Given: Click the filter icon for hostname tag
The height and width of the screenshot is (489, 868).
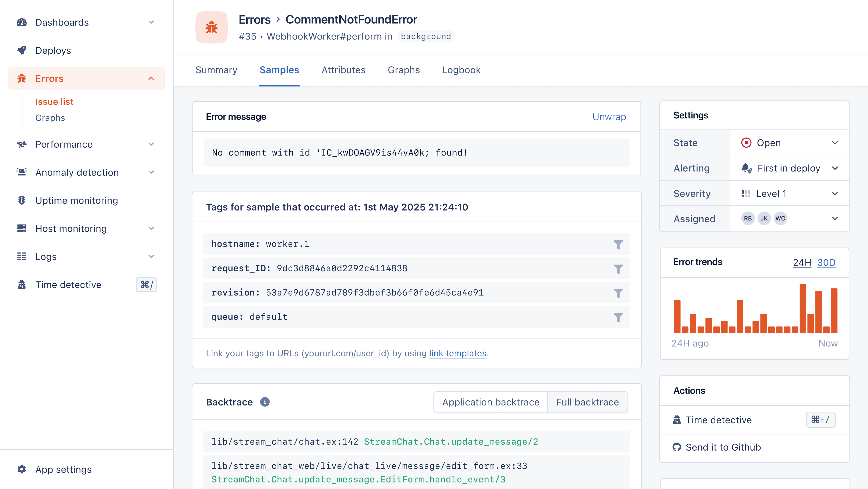Looking at the screenshot, I should tap(618, 244).
